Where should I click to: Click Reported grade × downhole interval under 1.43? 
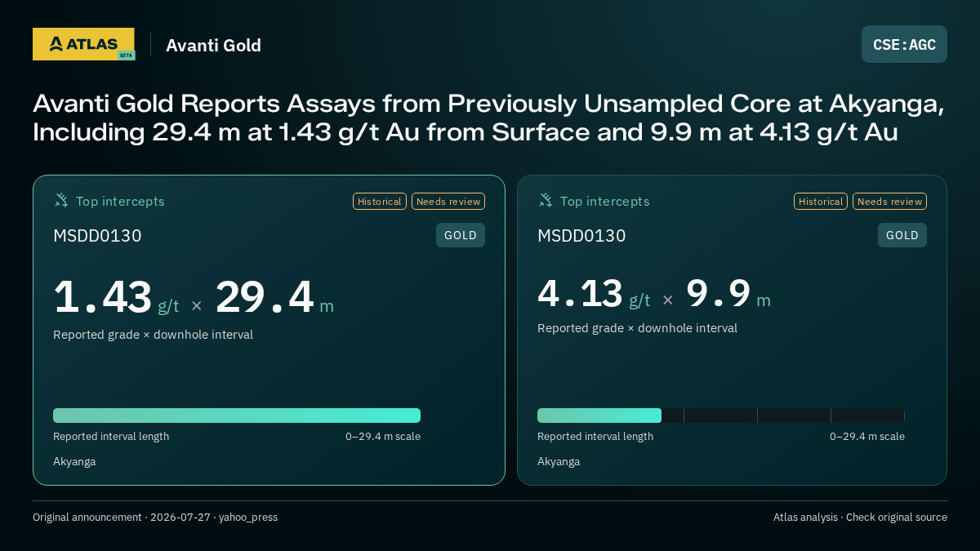pos(153,335)
